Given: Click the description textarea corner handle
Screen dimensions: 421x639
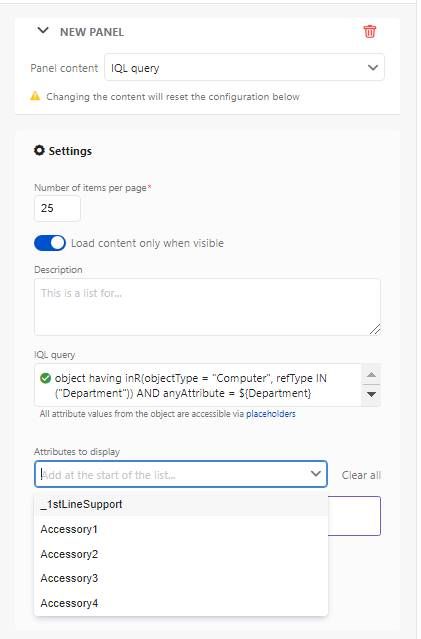Looking at the screenshot, I should point(375,329).
